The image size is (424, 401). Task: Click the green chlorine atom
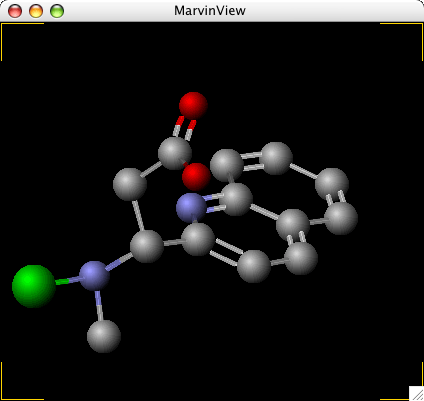[x=34, y=286]
